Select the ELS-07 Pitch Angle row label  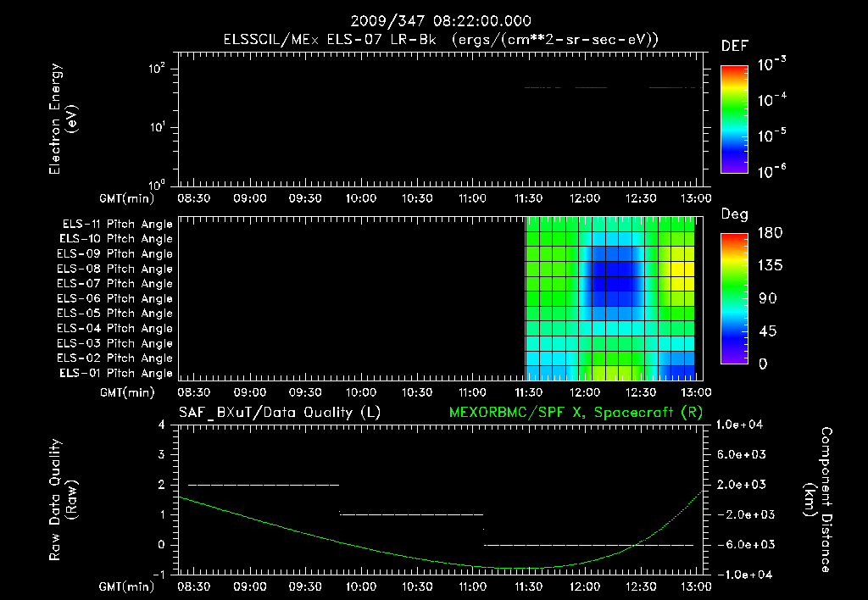tap(114, 283)
